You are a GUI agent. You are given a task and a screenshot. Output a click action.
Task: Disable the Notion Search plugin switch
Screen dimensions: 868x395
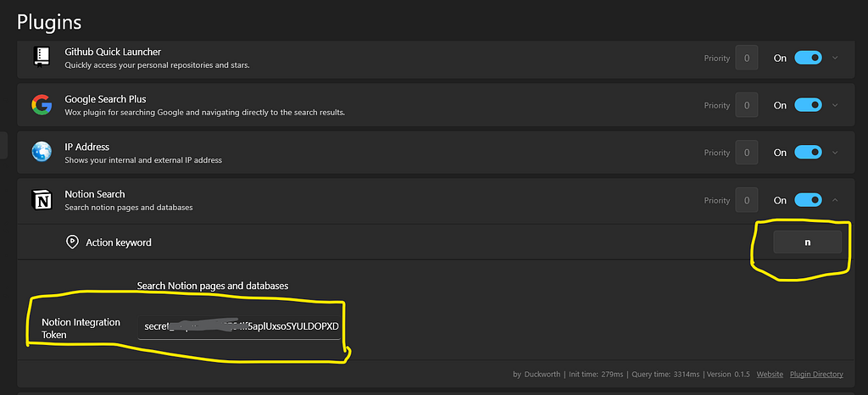(x=808, y=200)
